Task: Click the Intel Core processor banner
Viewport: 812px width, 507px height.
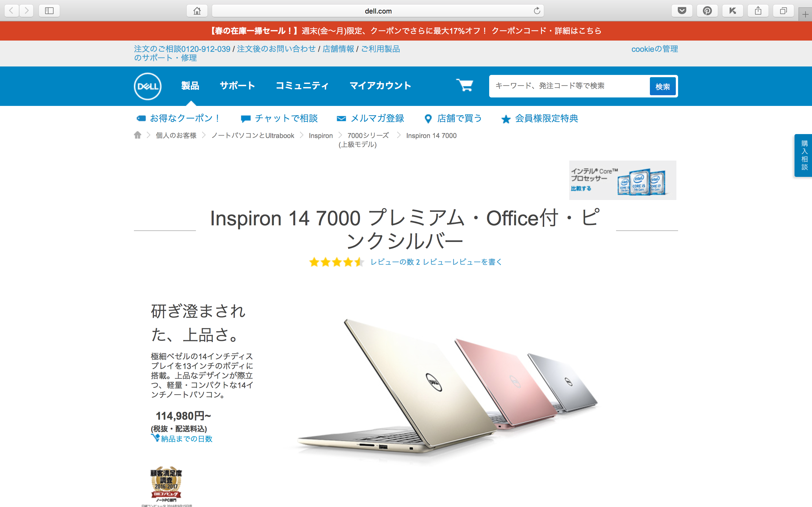Action: (623, 180)
